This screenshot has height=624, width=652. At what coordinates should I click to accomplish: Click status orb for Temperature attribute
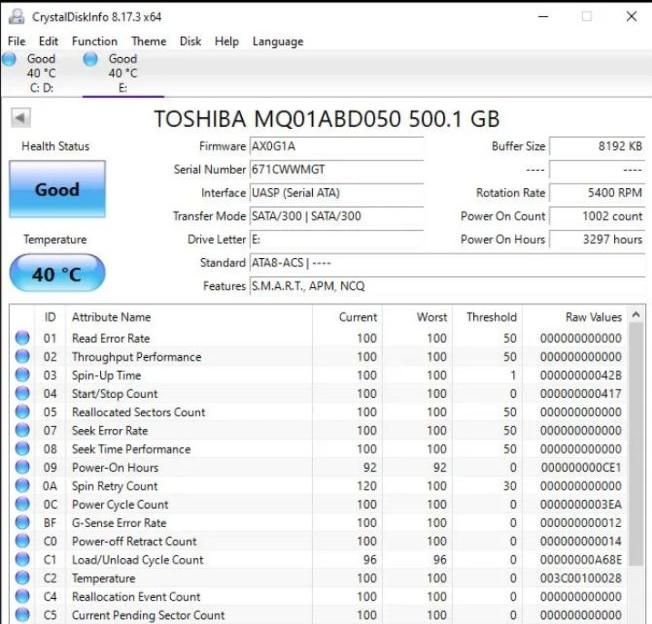22,578
